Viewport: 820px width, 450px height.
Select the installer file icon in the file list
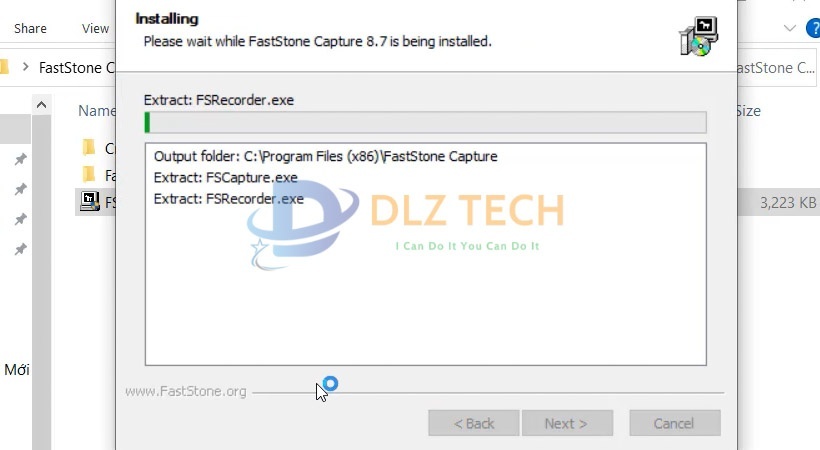click(90, 201)
